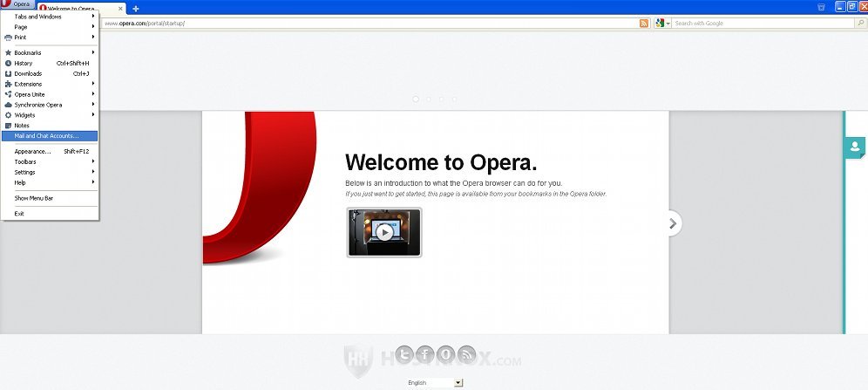
Task: Open the Page submenu
Action: coord(50,27)
